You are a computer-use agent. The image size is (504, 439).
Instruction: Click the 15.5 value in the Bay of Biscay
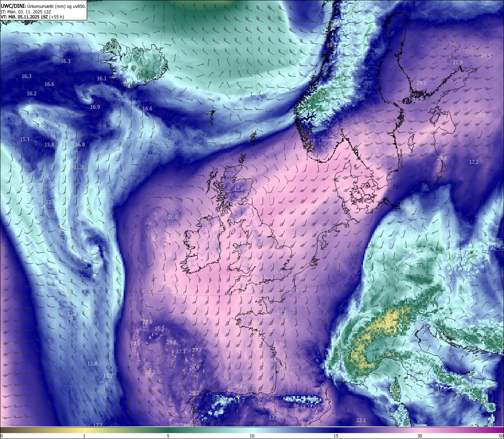(x=159, y=328)
